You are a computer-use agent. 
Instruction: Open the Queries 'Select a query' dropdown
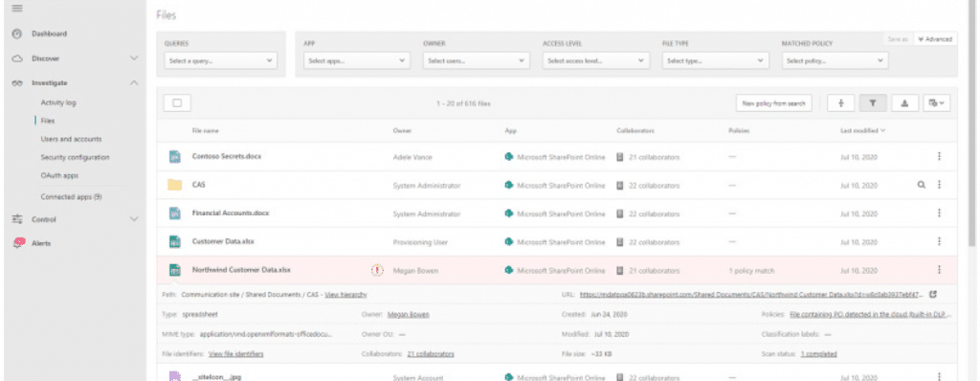coord(221,60)
